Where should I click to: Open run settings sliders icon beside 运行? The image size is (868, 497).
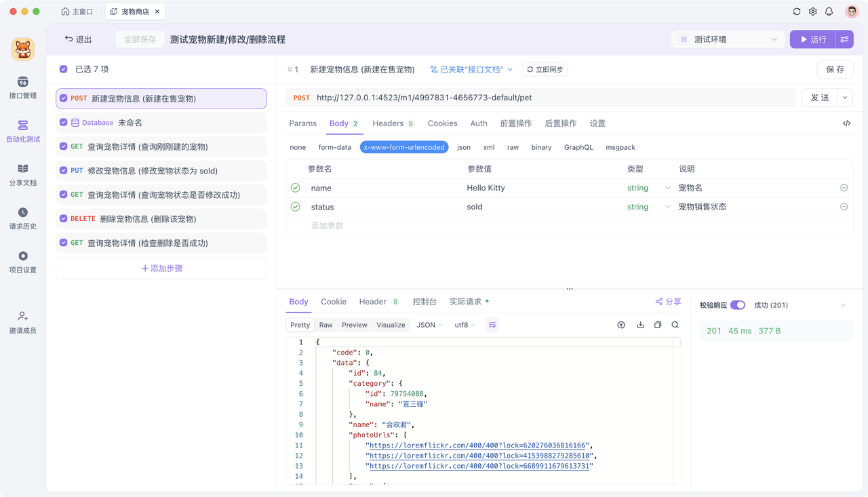[x=844, y=39]
